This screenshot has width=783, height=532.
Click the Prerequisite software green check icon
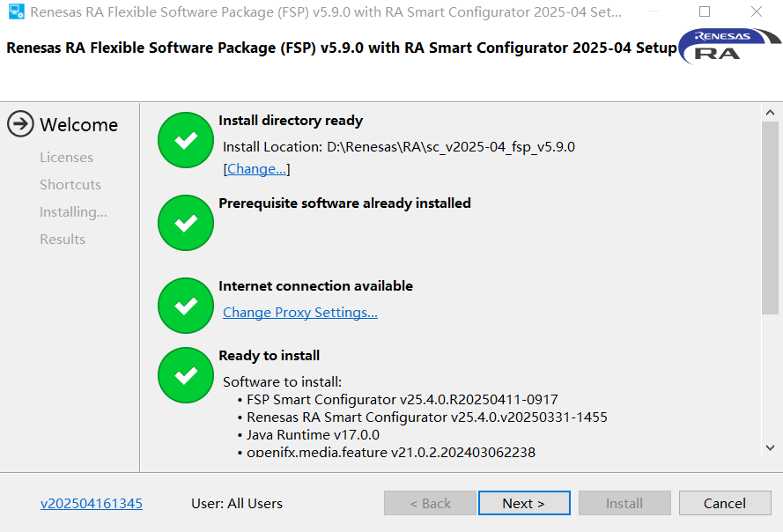pos(186,224)
